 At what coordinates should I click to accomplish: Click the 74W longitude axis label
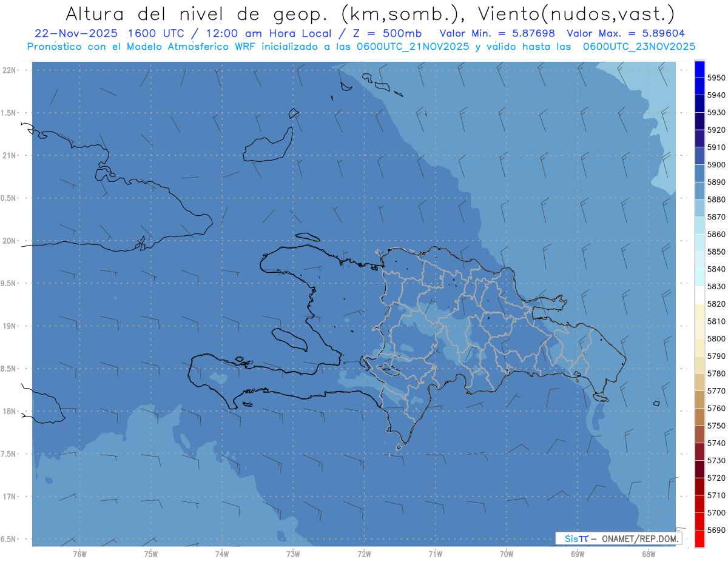click(x=222, y=554)
